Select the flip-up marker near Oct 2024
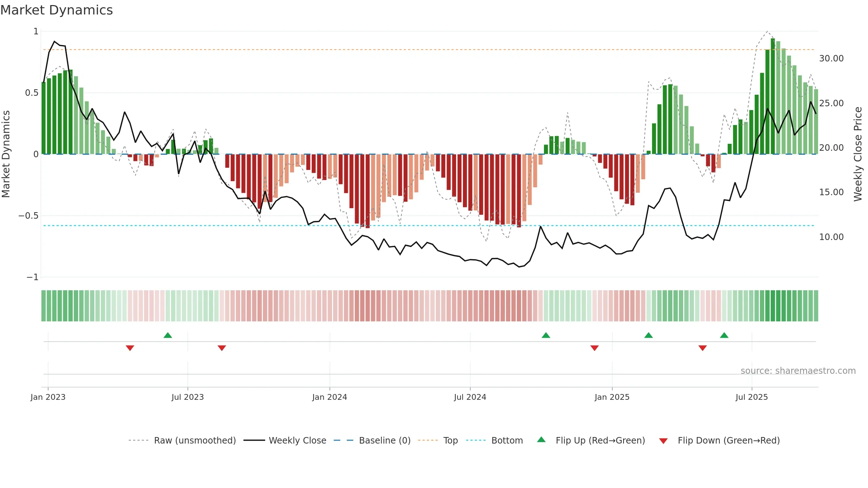Image resolution: width=868 pixels, height=488 pixels. 546,335
